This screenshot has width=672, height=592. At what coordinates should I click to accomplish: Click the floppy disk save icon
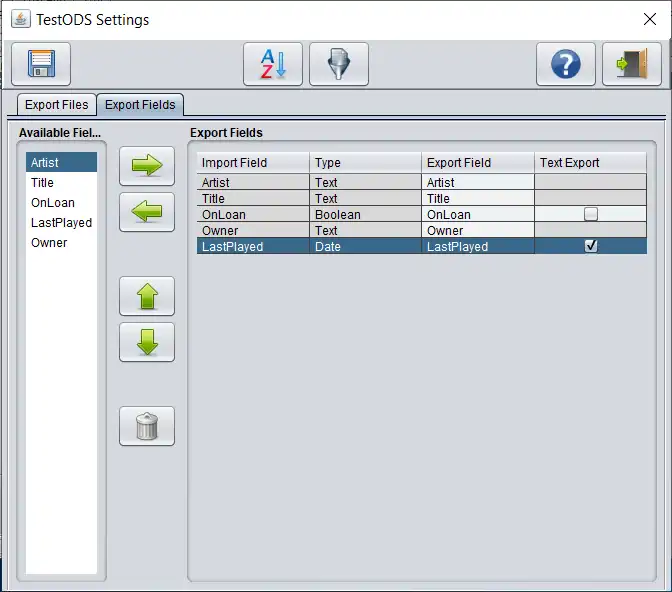(41, 64)
